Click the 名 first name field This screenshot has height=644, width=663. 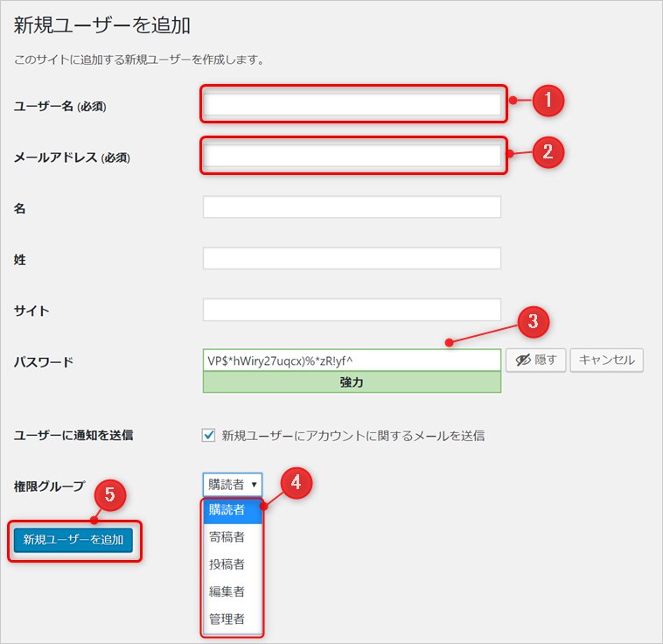(x=352, y=207)
